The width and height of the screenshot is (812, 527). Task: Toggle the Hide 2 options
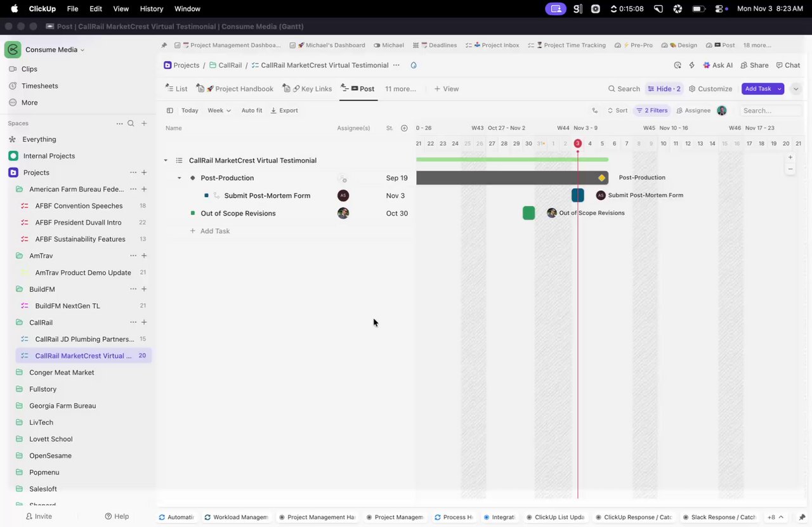coord(664,89)
